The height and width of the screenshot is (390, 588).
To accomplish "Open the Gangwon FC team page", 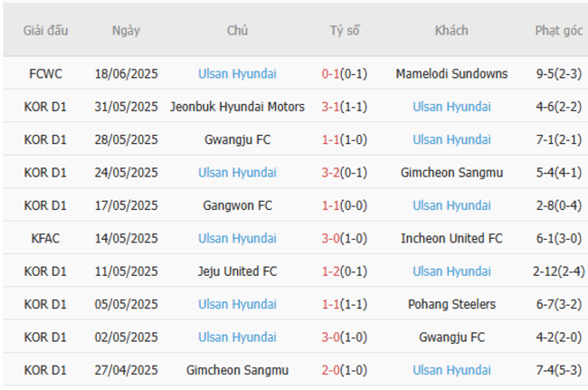I will [237, 205].
